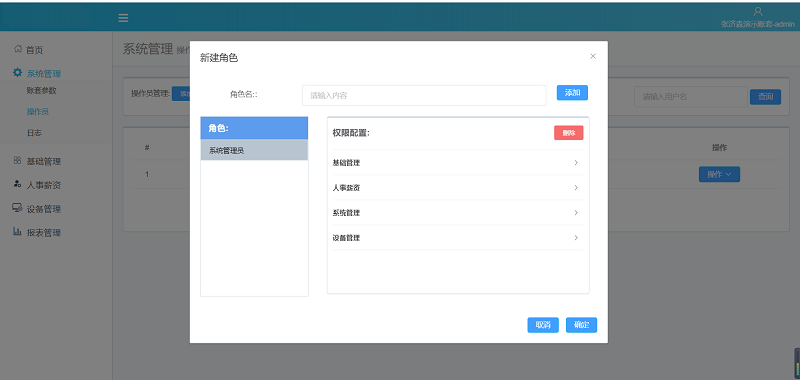Open the 账套参数 sidebar item
The height and width of the screenshot is (380, 800).
click(x=41, y=91)
